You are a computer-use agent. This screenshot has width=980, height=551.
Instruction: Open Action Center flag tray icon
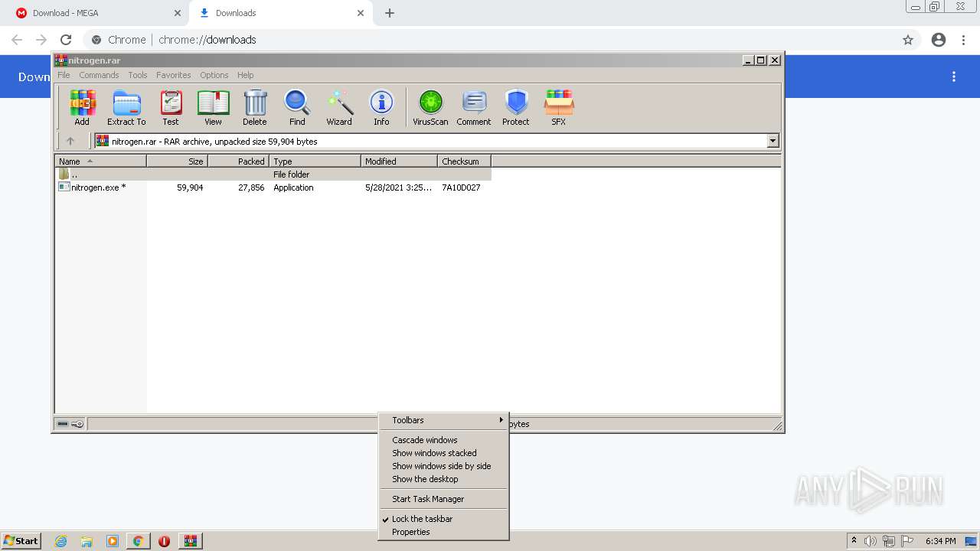(907, 541)
